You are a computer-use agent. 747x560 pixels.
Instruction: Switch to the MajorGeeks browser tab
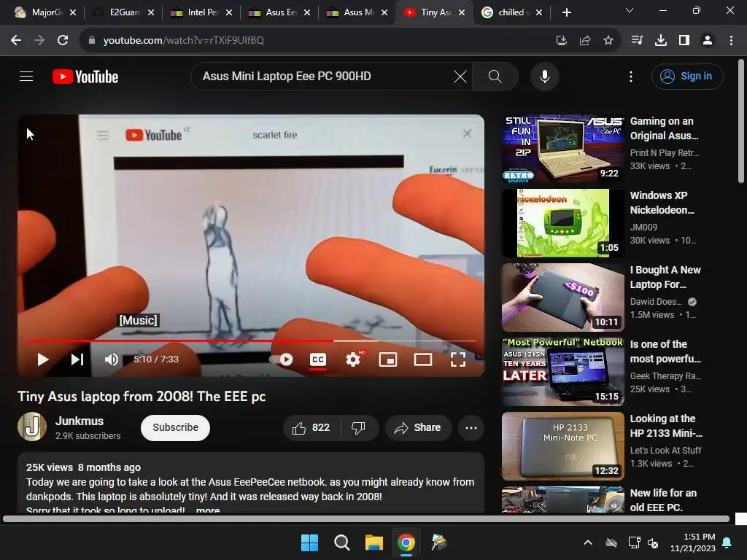click(45, 12)
